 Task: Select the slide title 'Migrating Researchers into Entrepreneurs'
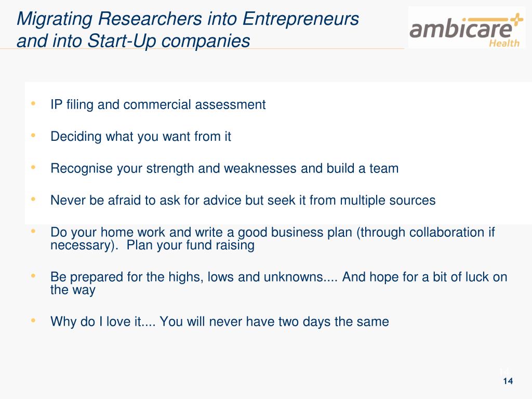[x=188, y=19]
